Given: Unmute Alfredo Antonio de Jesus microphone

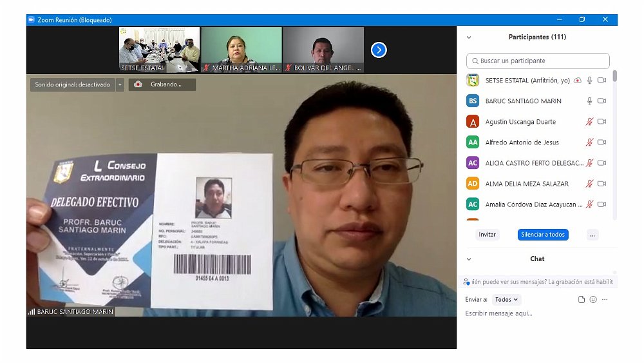Looking at the screenshot, I should [x=589, y=142].
